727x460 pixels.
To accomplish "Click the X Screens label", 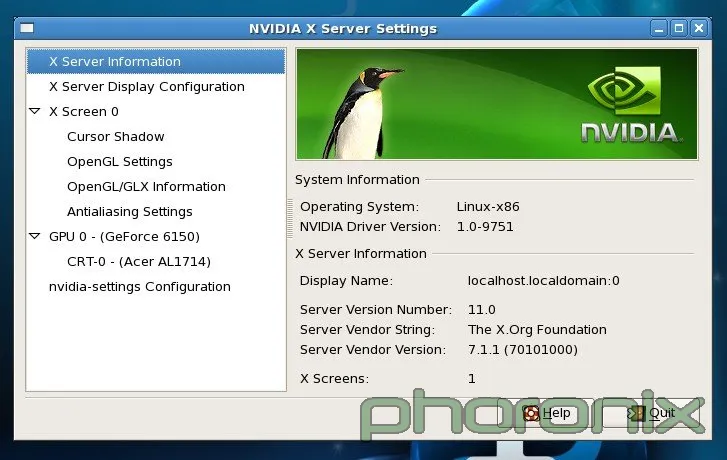I will [334, 379].
